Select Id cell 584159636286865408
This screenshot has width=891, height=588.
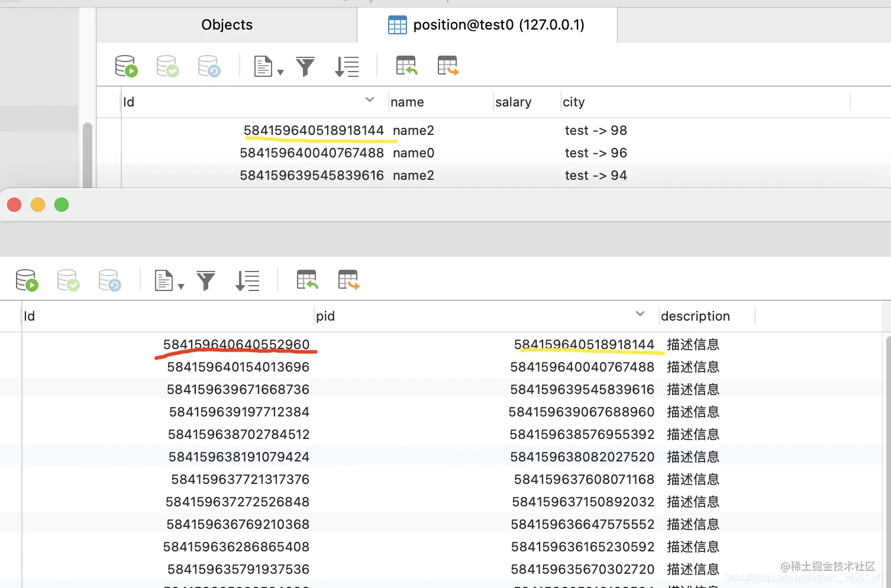tap(236, 547)
